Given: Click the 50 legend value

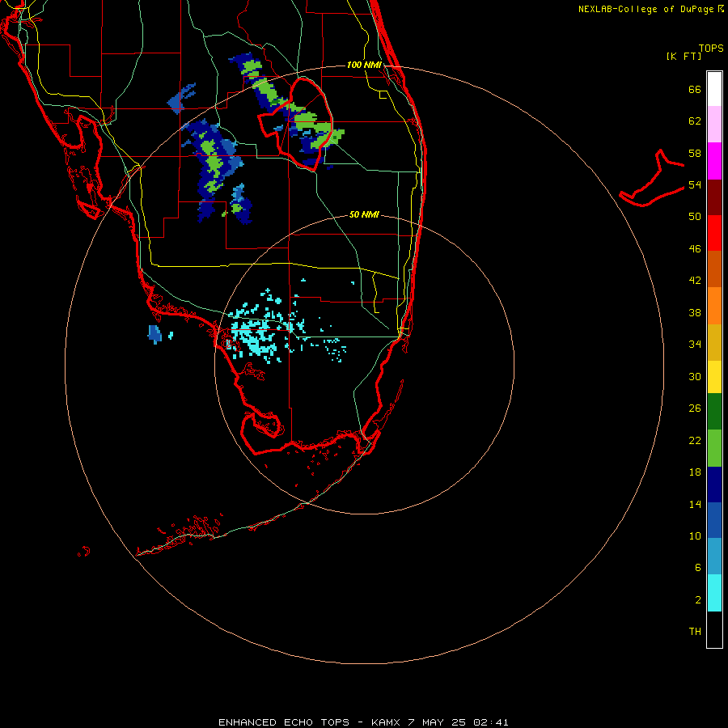Looking at the screenshot, I should [695, 217].
